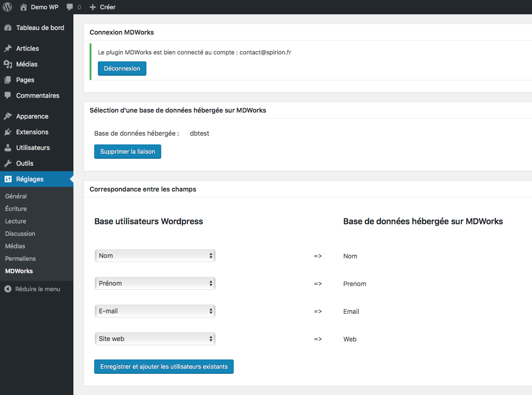Click the Demo WP site link

point(44,7)
